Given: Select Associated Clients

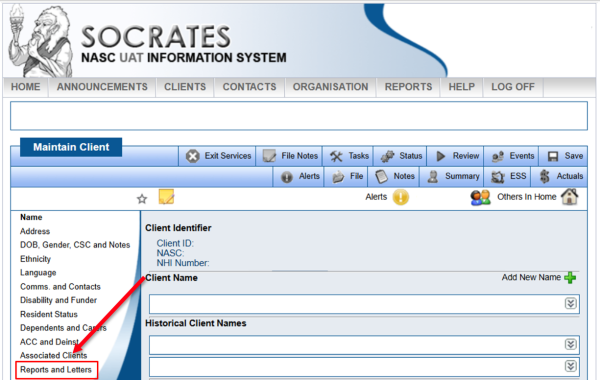Looking at the screenshot, I should 54,356.
